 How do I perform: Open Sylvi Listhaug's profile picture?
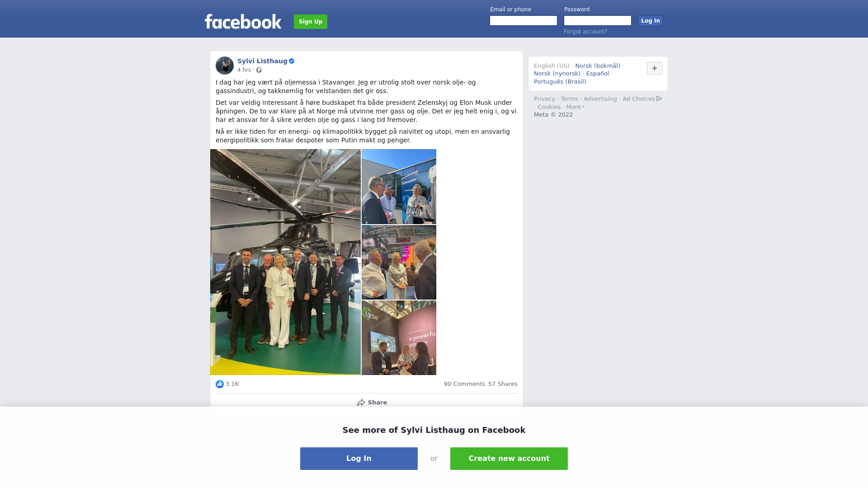225,66
